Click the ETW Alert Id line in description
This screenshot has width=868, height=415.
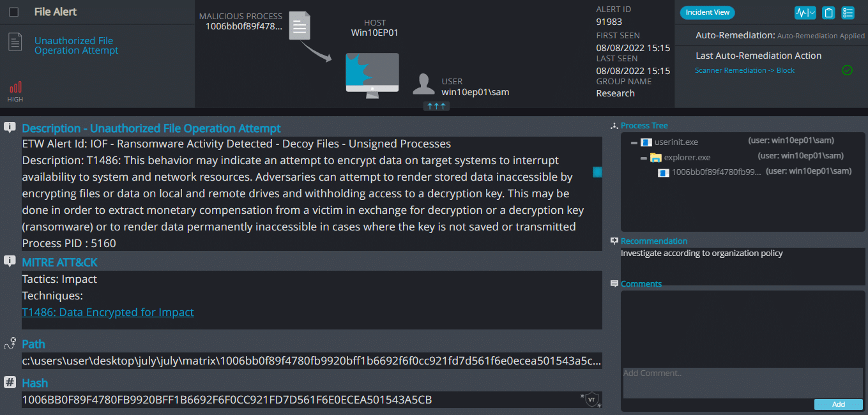[236, 144]
